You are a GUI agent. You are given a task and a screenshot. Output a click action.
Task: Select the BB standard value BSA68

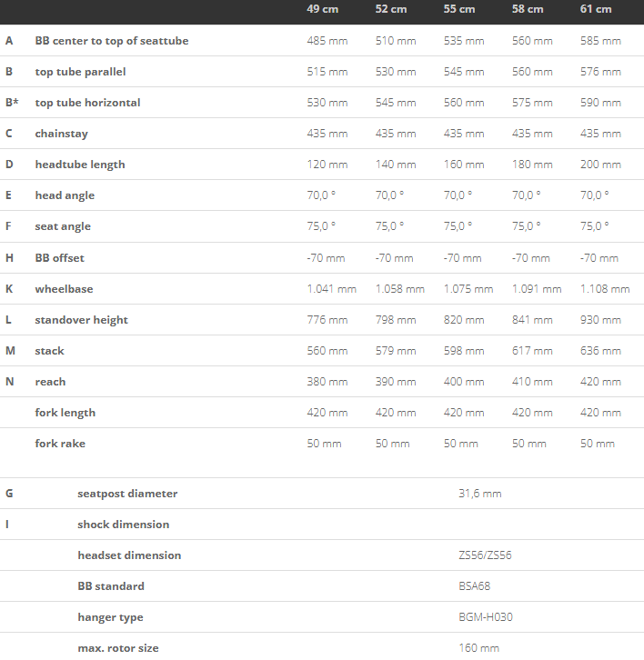[x=475, y=586]
